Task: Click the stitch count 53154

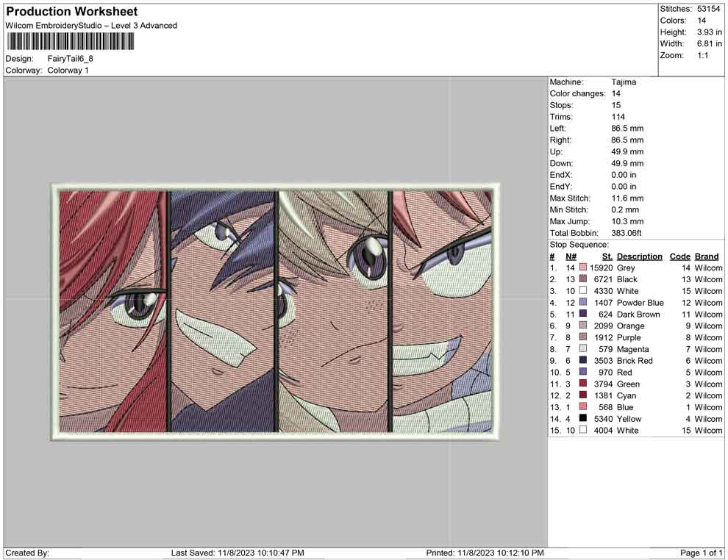Action: coord(708,9)
